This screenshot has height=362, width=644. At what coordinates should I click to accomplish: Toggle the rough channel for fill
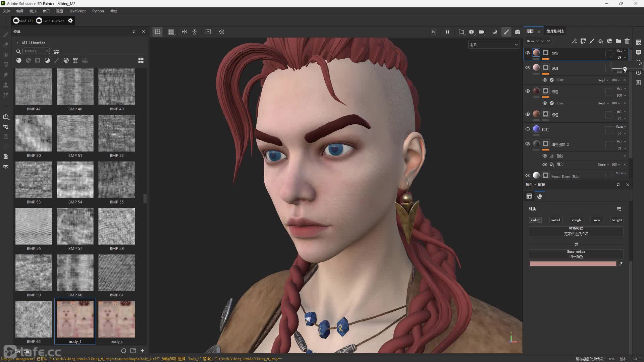(576, 220)
